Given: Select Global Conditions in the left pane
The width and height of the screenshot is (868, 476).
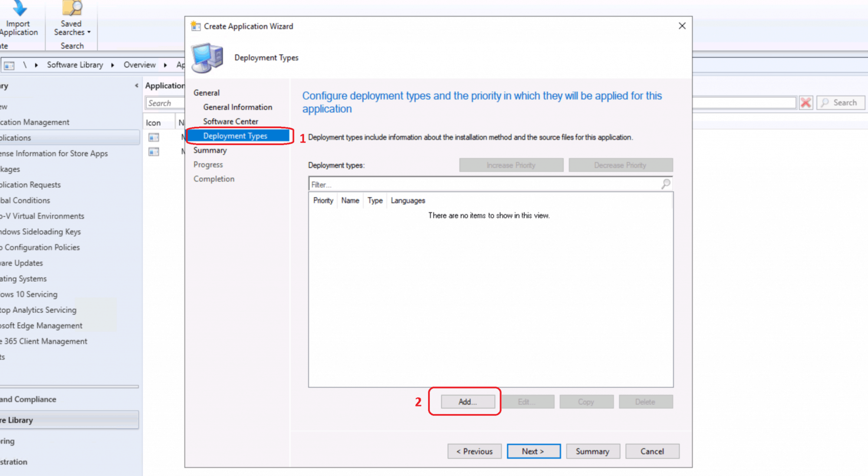Looking at the screenshot, I should [25, 200].
